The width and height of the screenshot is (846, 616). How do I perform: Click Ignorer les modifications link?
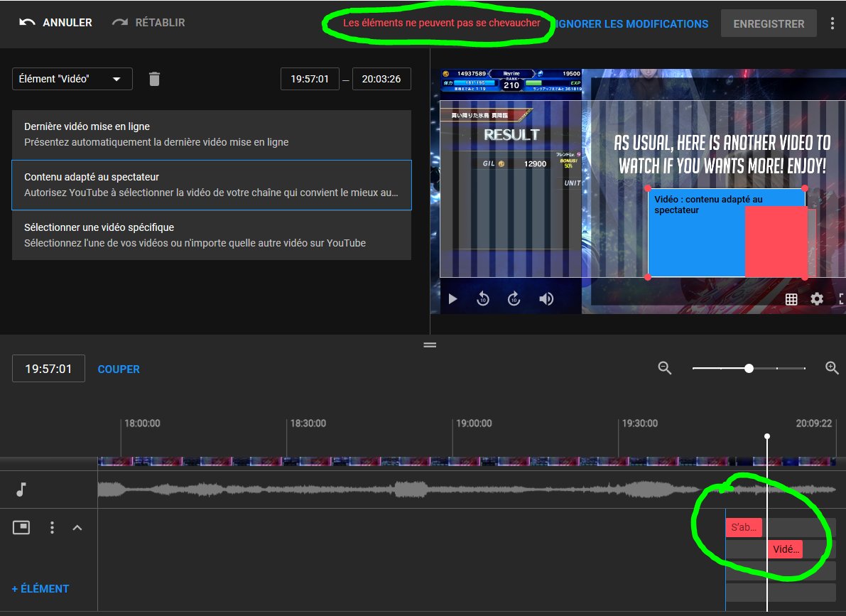pyautogui.click(x=631, y=23)
